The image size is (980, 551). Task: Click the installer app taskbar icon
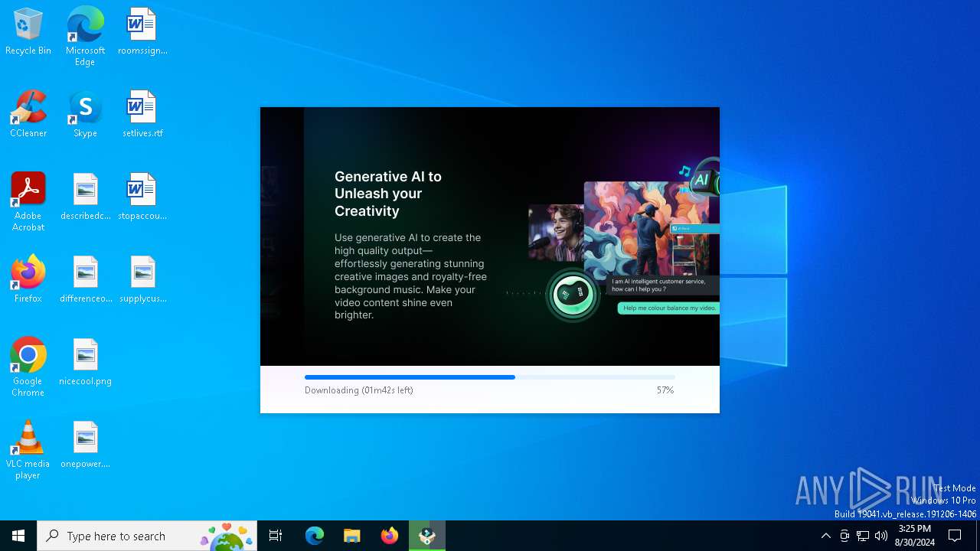tap(427, 536)
